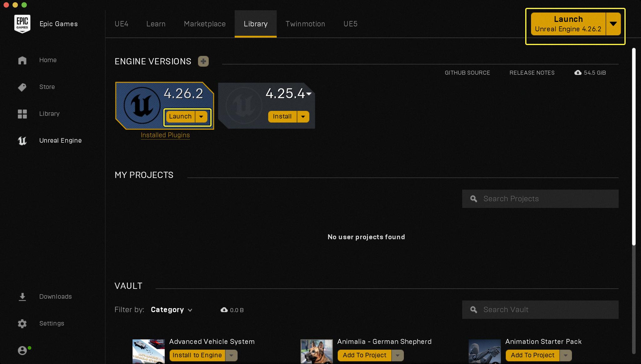Click the vertical scrollbar thumb
The image size is (641, 364).
click(634, 146)
